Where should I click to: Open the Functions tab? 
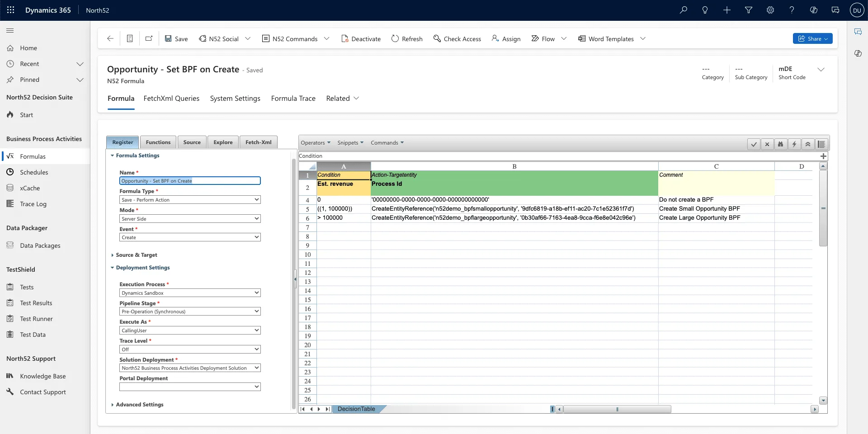pyautogui.click(x=158, y=142)
